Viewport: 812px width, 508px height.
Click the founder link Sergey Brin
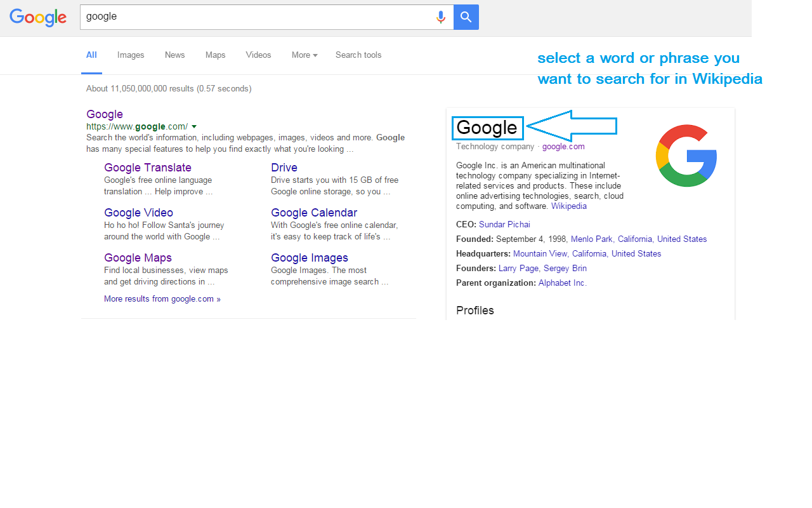click(x=565, y=269)
